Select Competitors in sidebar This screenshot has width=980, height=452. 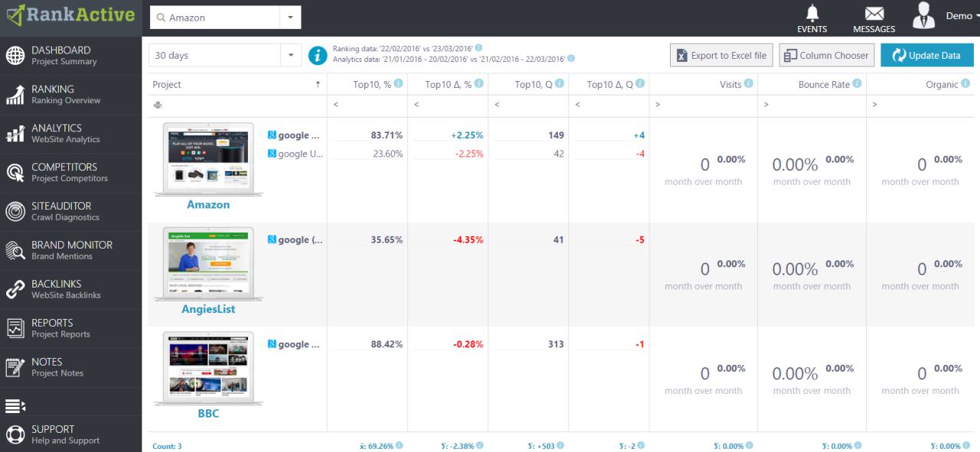point(70,173)
